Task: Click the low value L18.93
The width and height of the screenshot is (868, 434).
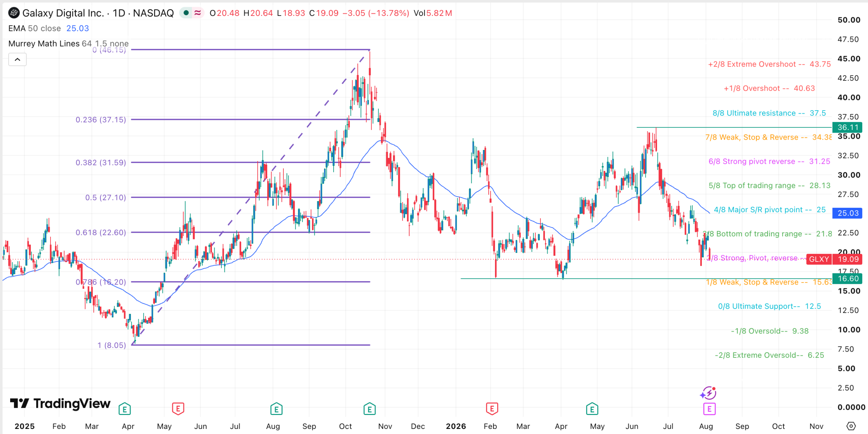Action: (291, 13)
